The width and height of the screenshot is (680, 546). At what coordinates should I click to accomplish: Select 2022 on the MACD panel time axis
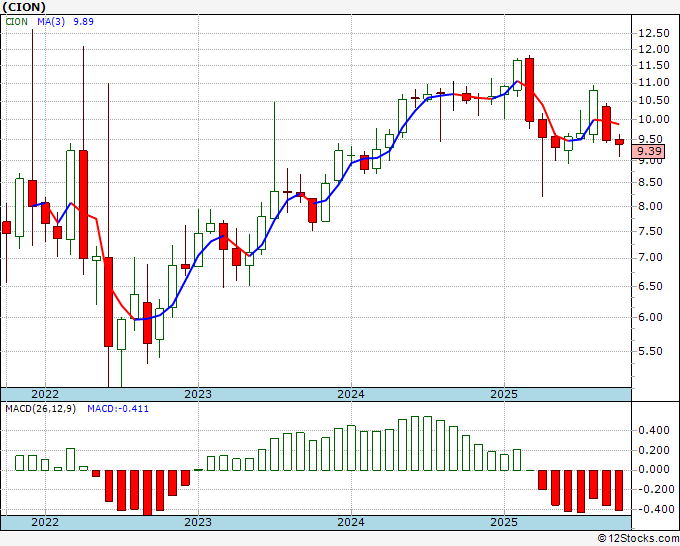coord(45,522)
